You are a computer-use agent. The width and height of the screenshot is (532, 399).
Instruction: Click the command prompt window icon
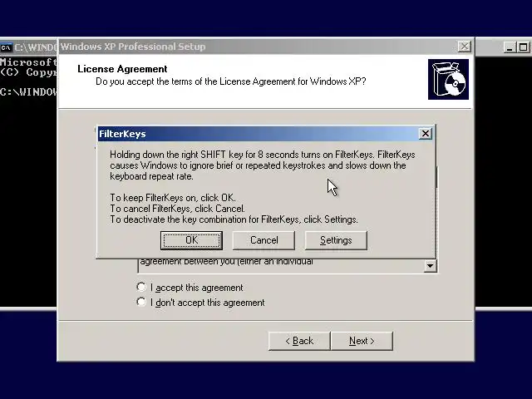pos(6,47)
